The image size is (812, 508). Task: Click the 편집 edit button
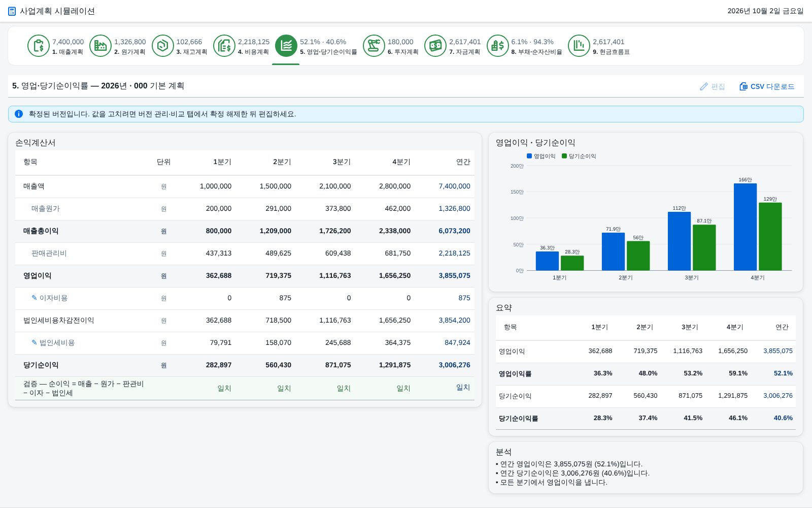click(713, 86)
